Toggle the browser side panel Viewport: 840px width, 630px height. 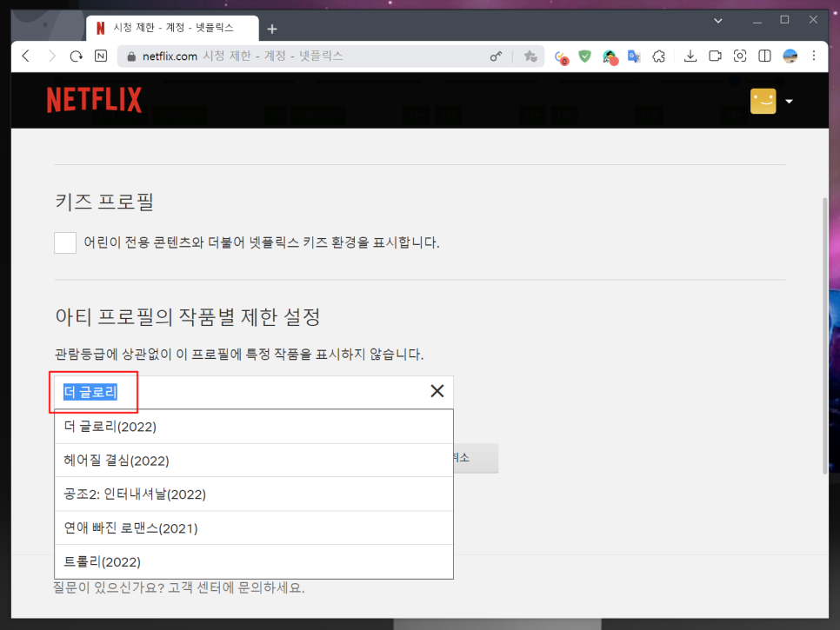pyautogui.click(x=764, y=56)
